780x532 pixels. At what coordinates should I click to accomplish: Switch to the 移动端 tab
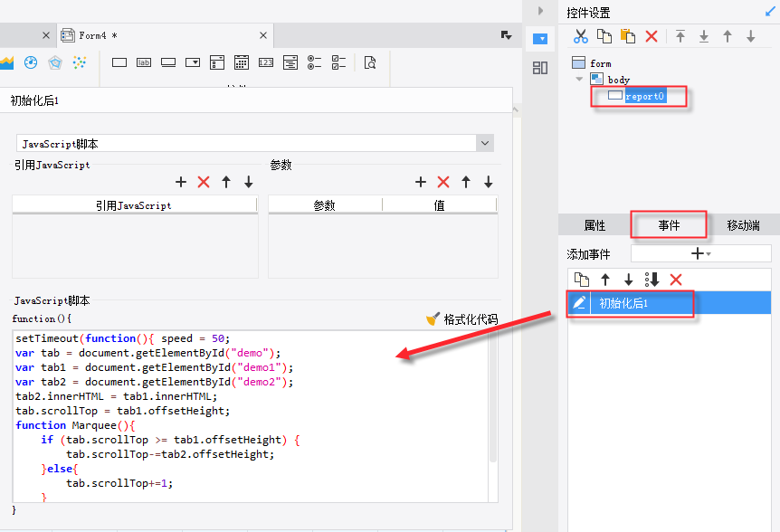tap(743, 225)
